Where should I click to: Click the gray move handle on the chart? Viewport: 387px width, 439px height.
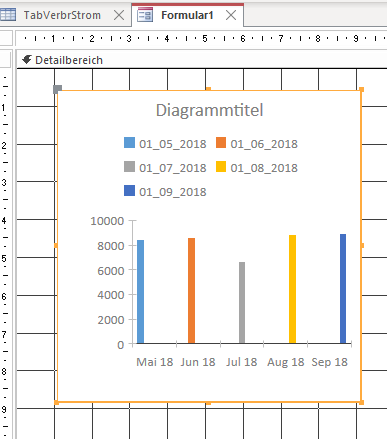click(x=58, y=89)
